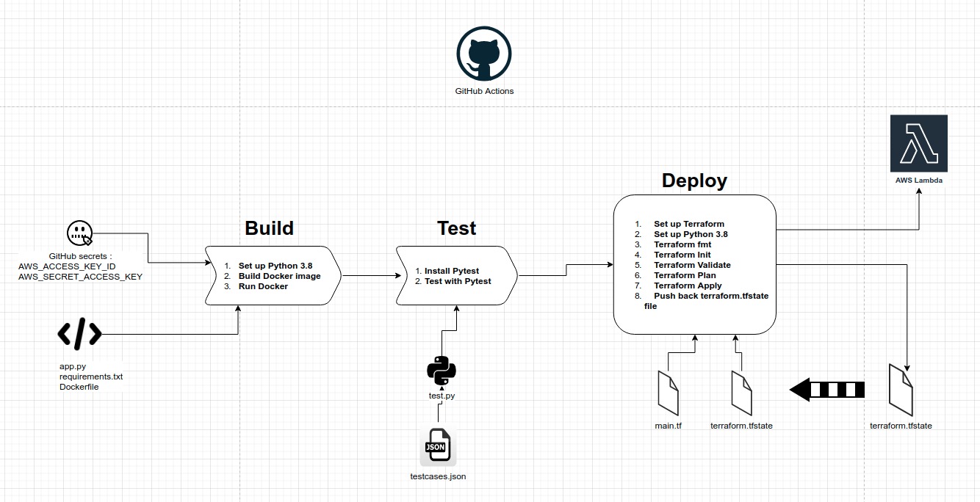Select the AWS Lambda icon
Screen dimensions: 980x502
tap(918, 143)
